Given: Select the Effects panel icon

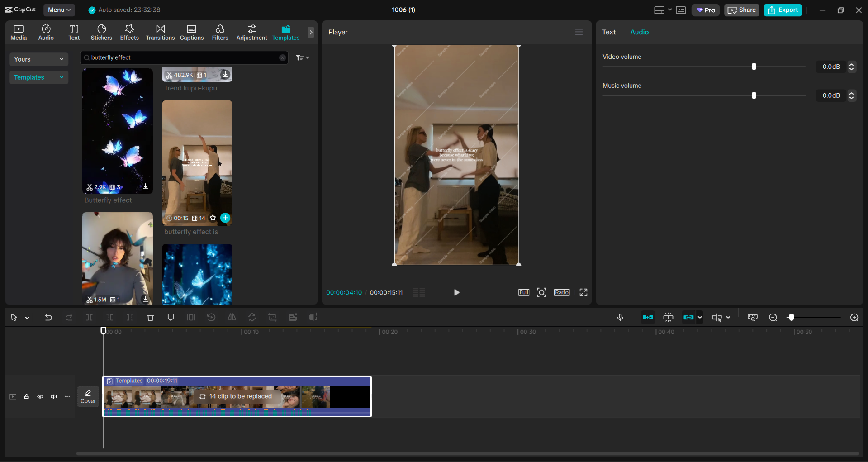Looking at the screenshot, I should [x=129, y=32].
